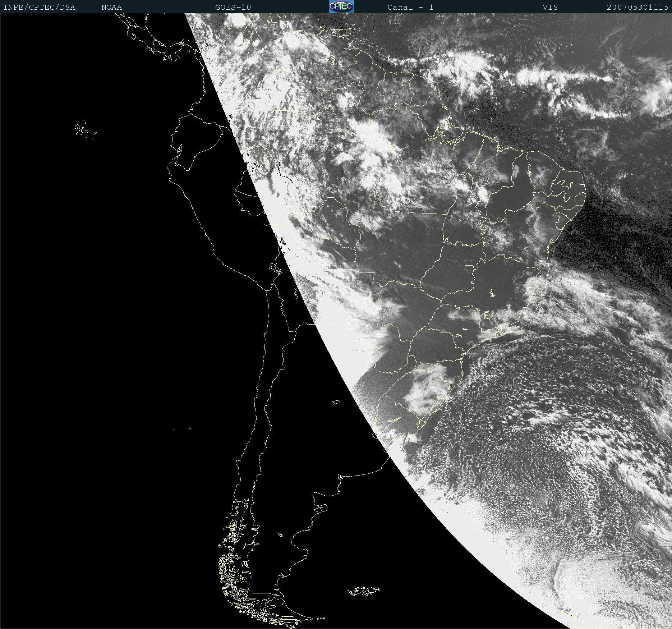
Task: Click the NOAA label in the header
Action: click(x=112, y=7)
